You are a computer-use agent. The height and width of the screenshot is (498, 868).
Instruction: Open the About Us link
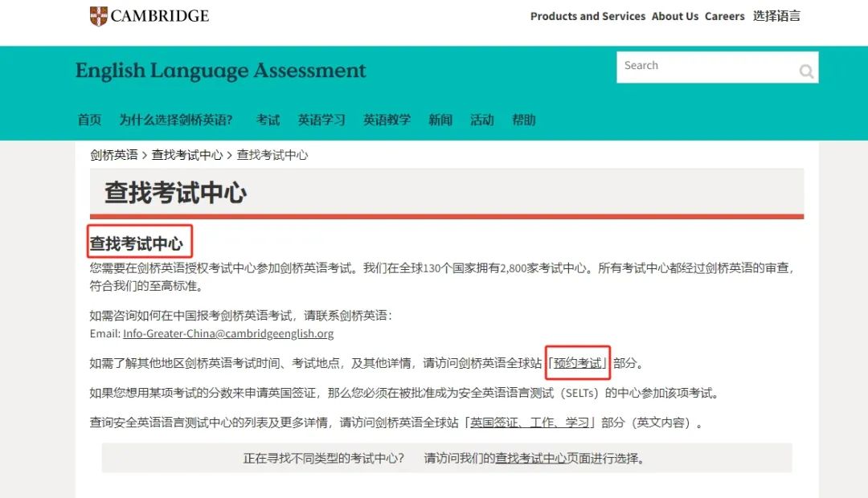coord(675,16)
